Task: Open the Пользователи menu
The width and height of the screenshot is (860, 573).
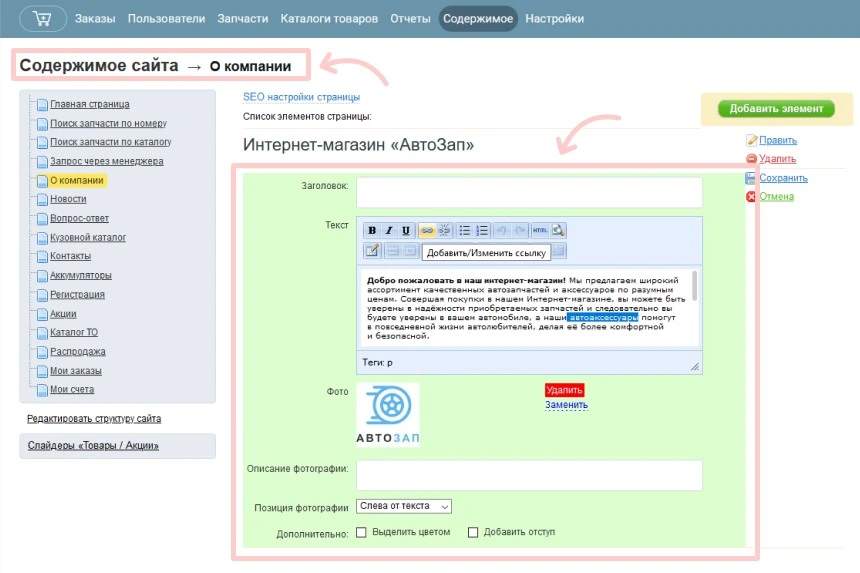Action: [166, 19]
